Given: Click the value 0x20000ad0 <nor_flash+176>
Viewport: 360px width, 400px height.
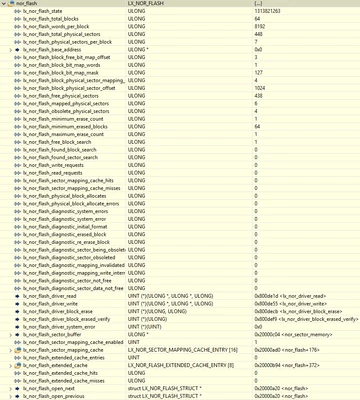Looking at the screenshot, I should pos(287,350).
